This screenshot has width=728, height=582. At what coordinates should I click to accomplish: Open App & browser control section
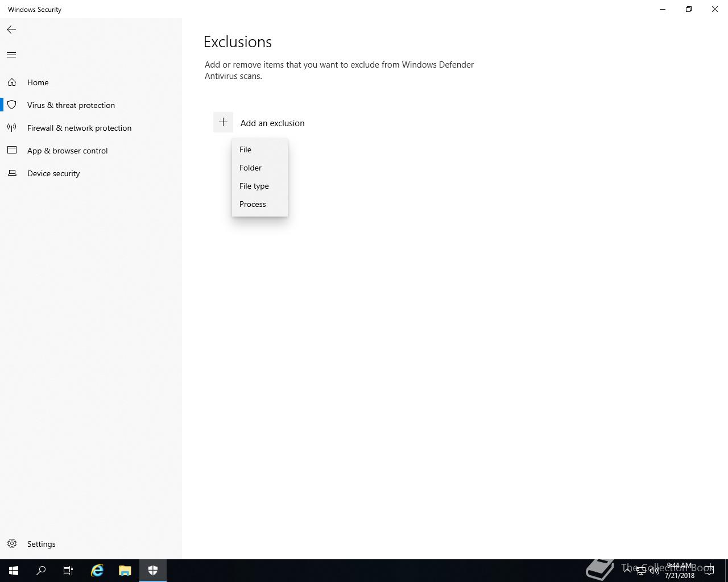(91, 151)
